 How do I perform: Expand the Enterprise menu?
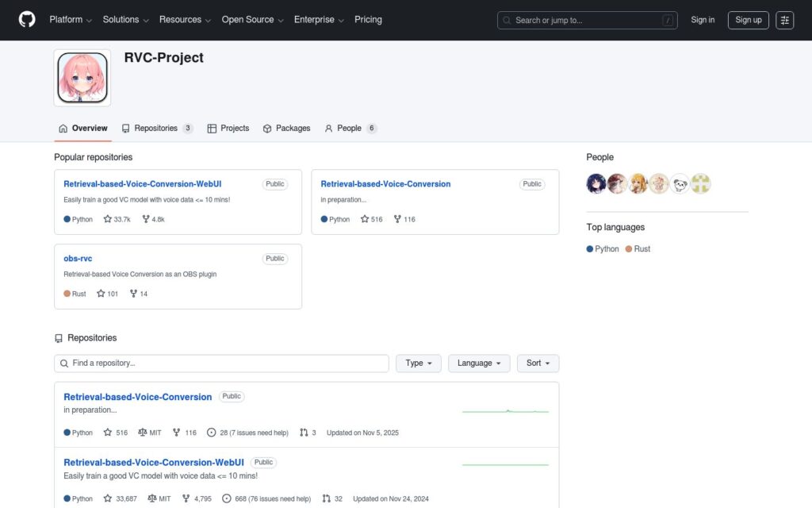click(x=319, y=20)
